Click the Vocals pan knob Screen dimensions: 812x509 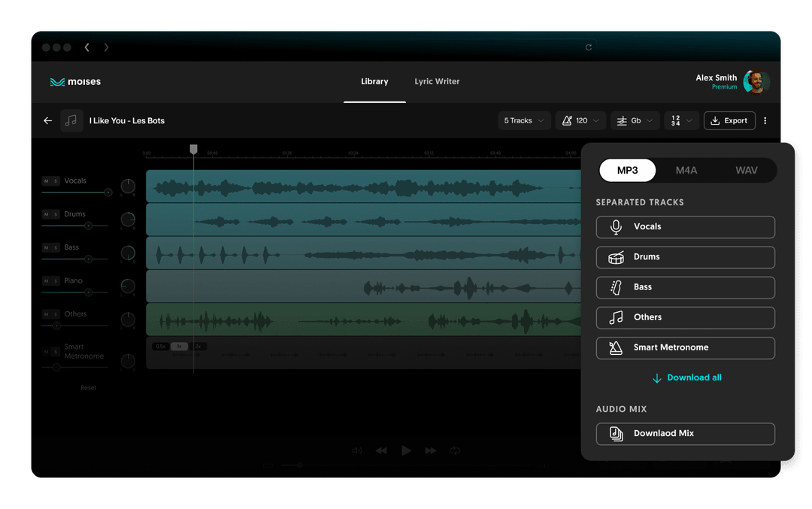click(x=128, y=186)
